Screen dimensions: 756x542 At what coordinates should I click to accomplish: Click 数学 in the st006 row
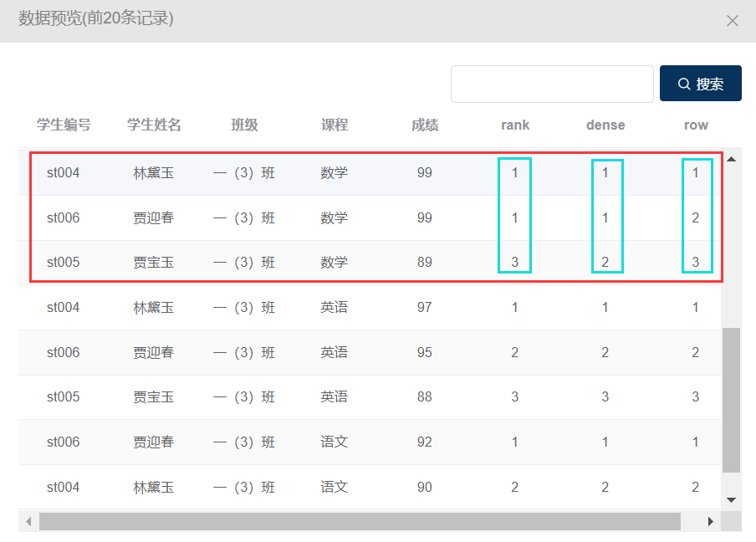tap(334, 217)
